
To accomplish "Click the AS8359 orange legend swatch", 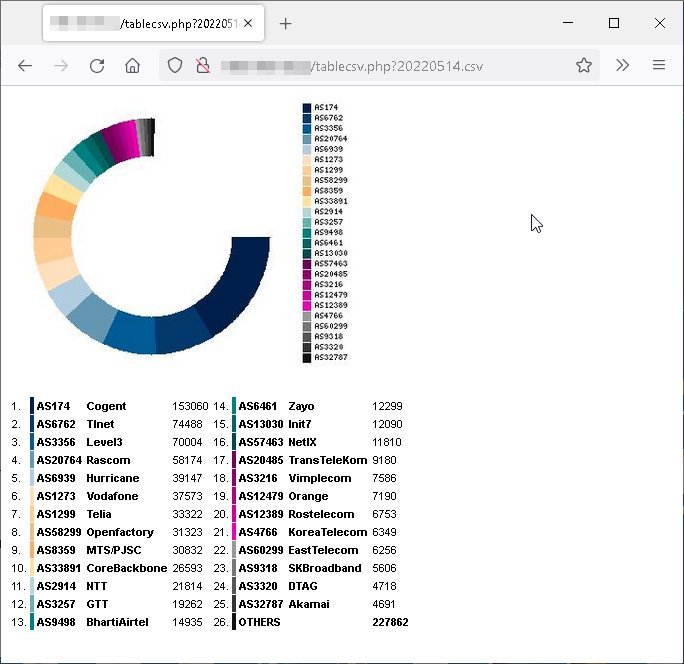I will click(x=307, y=191).
